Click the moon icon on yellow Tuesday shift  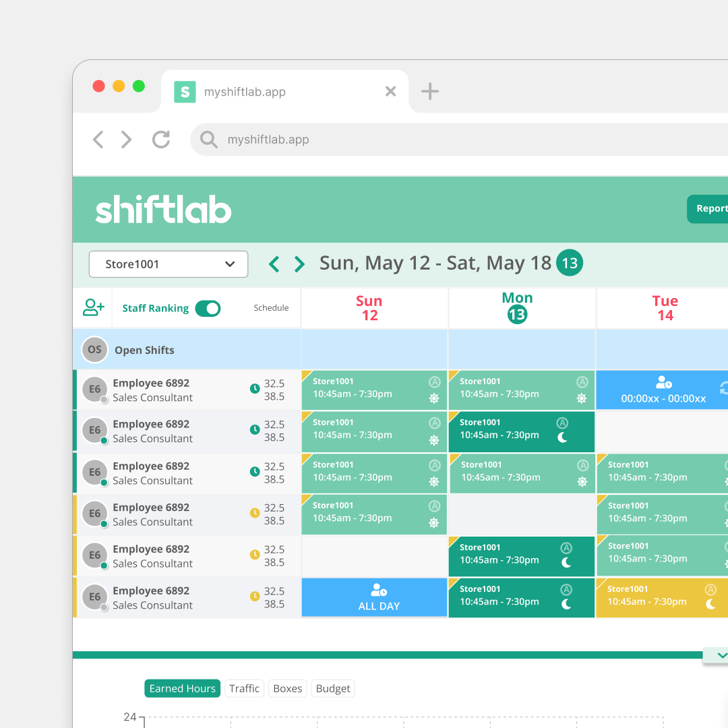click(x=710, y=604)
